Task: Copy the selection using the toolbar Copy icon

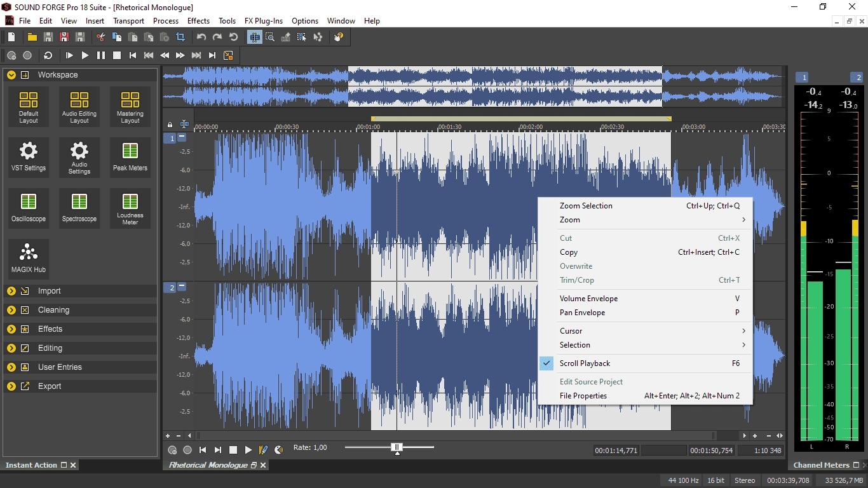Action: click(116, 37)
